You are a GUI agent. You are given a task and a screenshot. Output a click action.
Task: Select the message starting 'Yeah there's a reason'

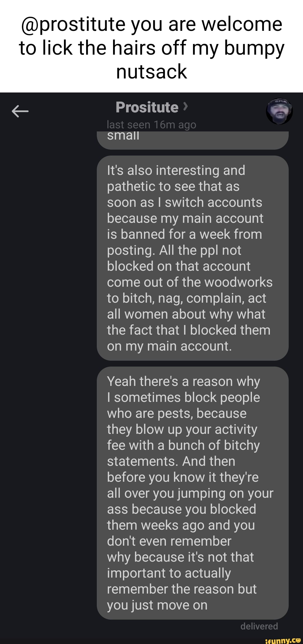[x=192, y=493]
